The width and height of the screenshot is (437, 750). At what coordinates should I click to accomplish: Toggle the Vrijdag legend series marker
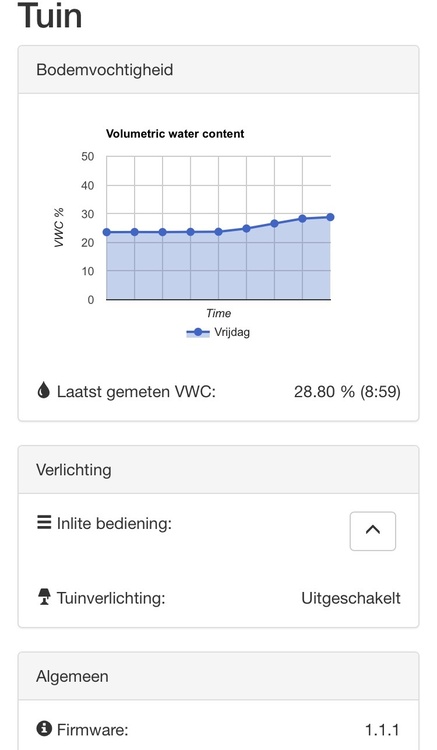[198, 332]
